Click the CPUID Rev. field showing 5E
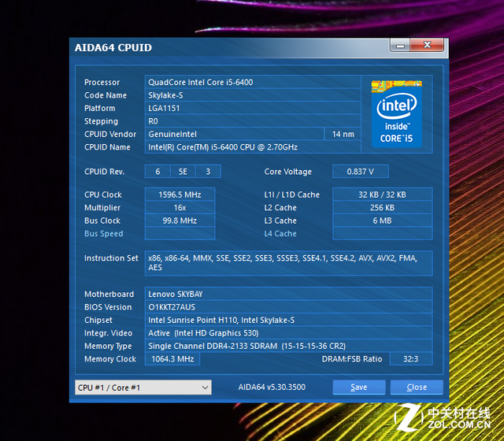The image size is (504, 441). click(183, 172)
